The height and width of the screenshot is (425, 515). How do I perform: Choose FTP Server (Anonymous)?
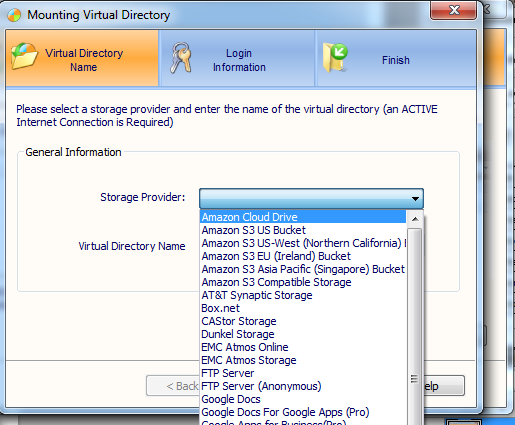303,386
